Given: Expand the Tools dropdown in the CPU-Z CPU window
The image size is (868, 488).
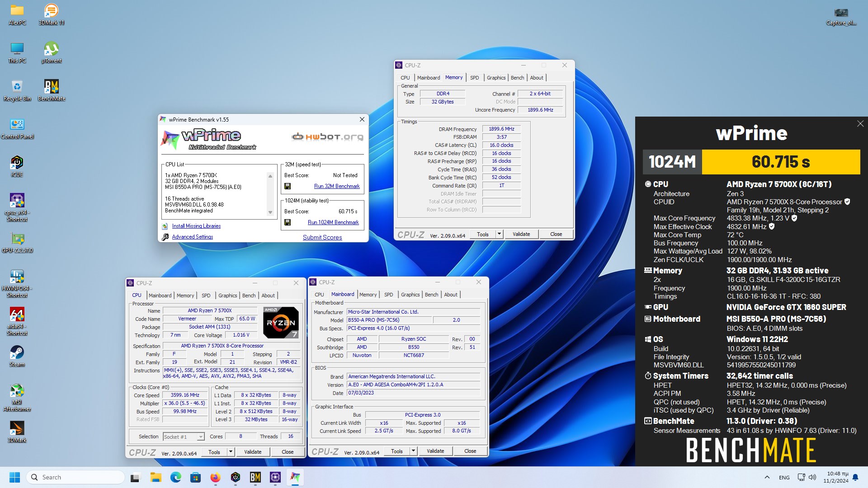Looking at the screenshot, I should (231, 452).
